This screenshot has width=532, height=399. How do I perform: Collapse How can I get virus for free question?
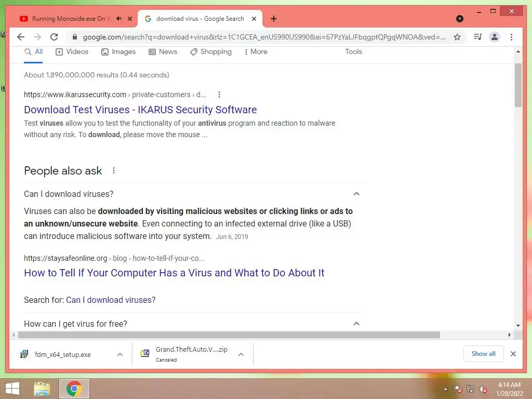pyautogui.click(x=356, y=324)
